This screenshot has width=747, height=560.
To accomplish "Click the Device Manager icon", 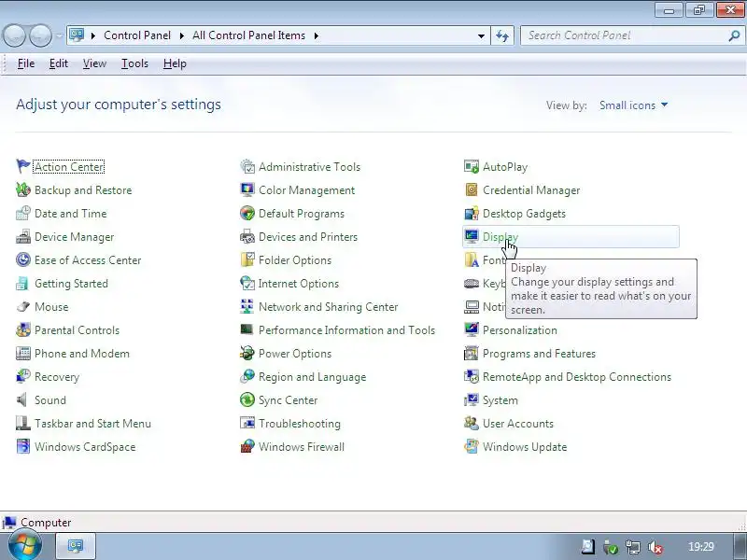I will (x=22, y=236).
